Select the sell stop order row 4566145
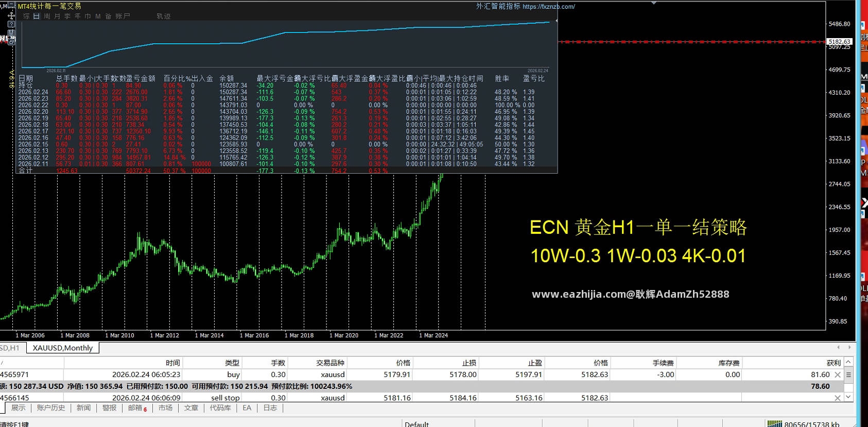The height and width of the screenshot is (427, 868). tap(422, 398)
